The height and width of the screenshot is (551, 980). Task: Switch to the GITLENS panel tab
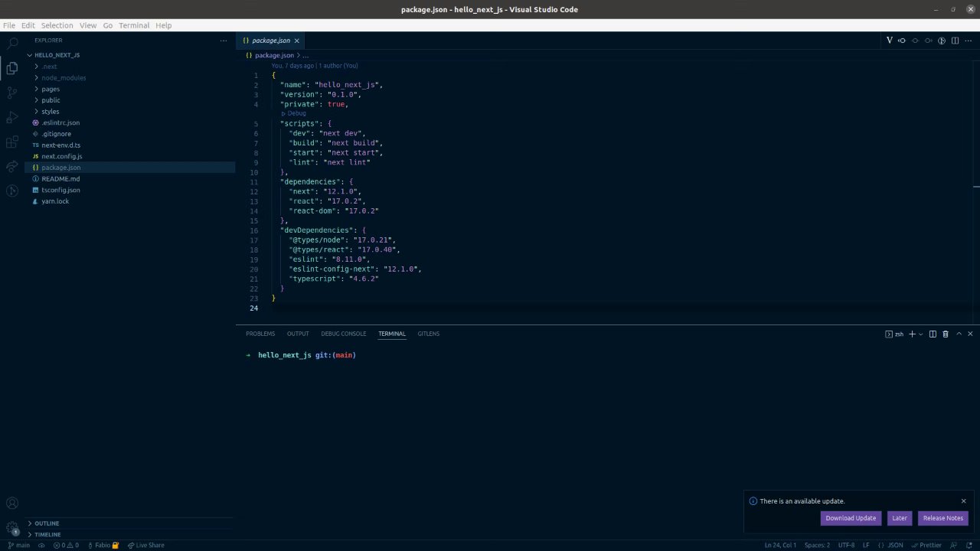point(429,334)
